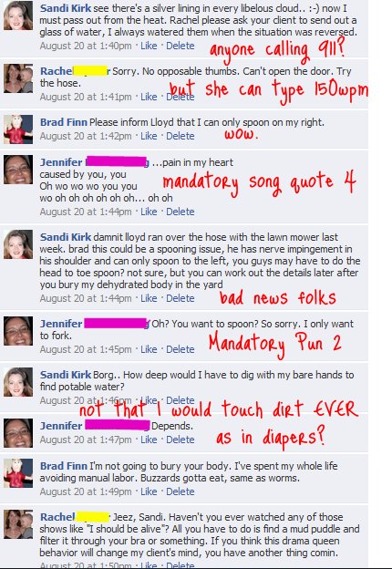
Task: Click Brad Finn's avatar beside the spoon comment
Action: 18,129
